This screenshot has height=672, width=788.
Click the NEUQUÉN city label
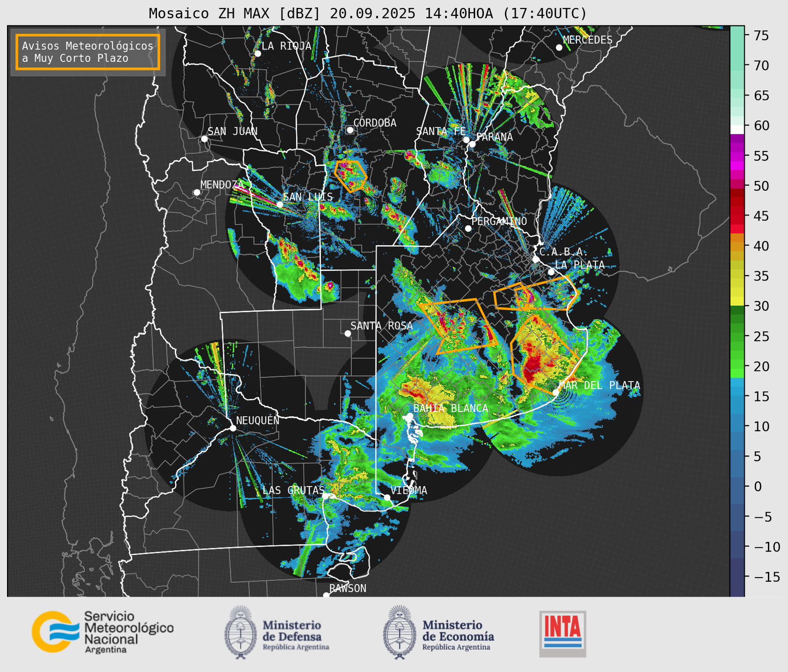(257, 421)
